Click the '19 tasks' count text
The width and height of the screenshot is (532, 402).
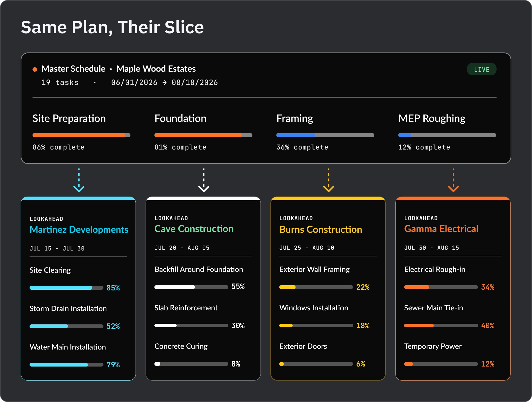60,83
